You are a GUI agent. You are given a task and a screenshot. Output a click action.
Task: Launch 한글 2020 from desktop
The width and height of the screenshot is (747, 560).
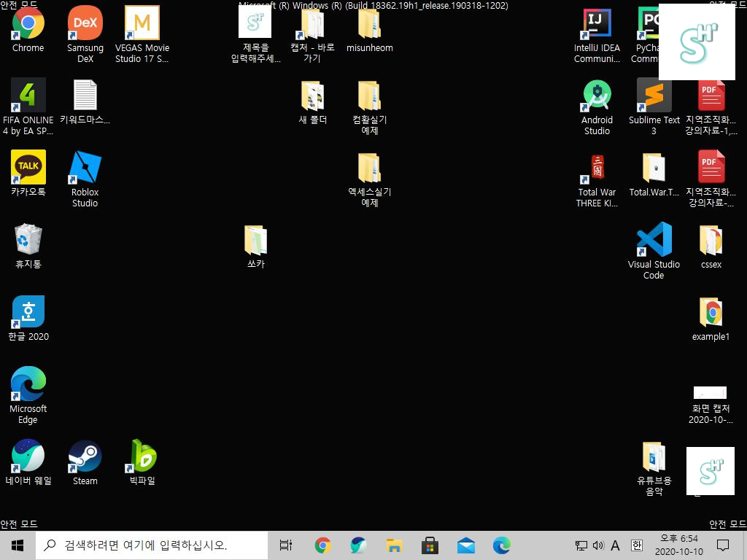[28, 318]
